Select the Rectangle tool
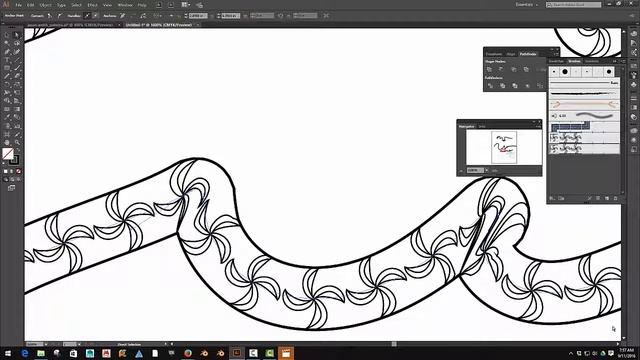Viewport: 640px width, 360px height. click(x=7, y=68)
